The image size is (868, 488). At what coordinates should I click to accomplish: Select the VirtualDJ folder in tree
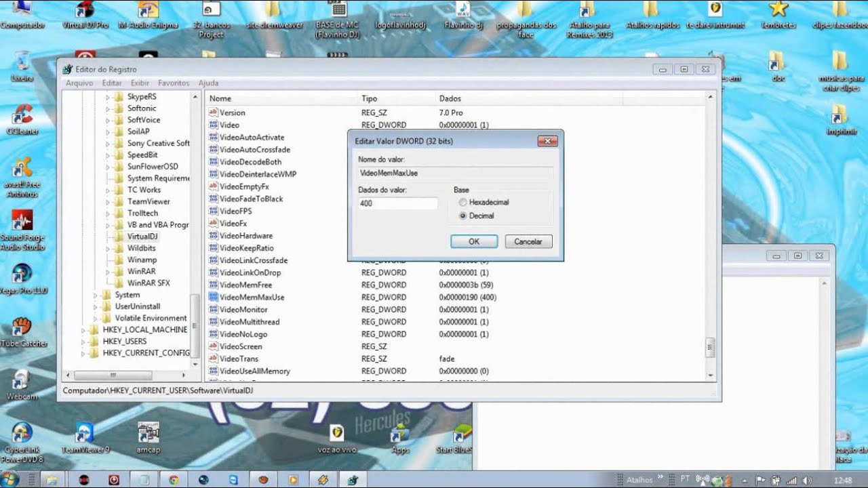tap(142, 237)
